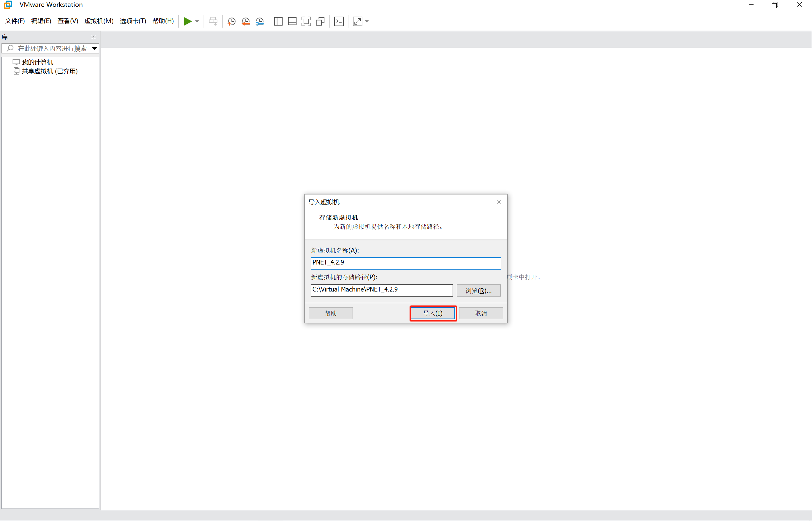Viewport: 812px width, 521px height.
Task: Select 共享虚拟机 (已弃用) tree item
Action: (x=50, y=71)
